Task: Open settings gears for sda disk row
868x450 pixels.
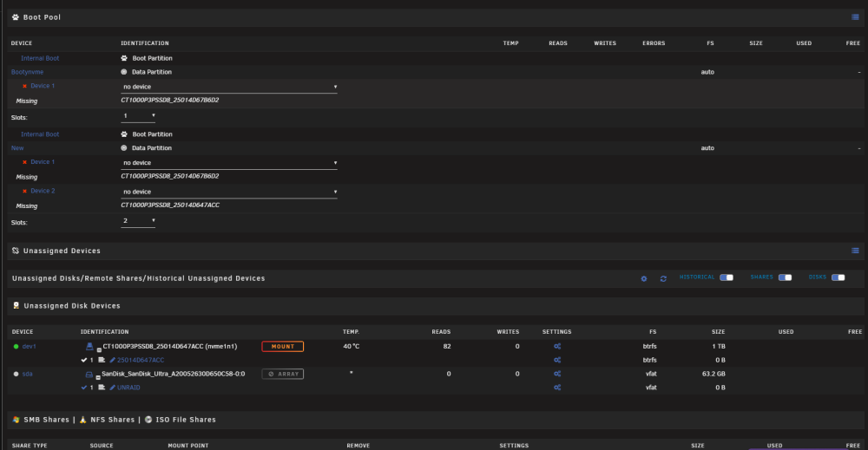Action: (557, 374)
